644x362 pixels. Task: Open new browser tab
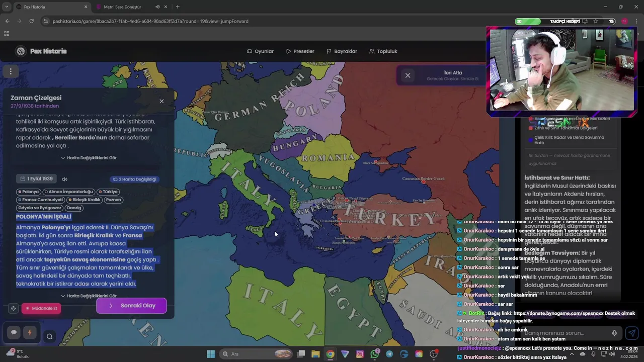(178, 7)
